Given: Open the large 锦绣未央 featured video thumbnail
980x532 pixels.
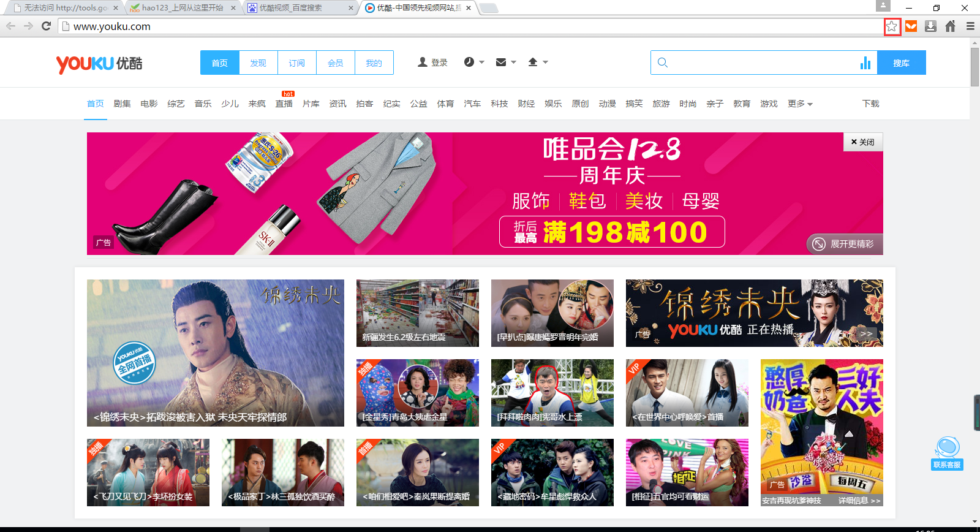Looking at the screenshot, I should 216,353.
